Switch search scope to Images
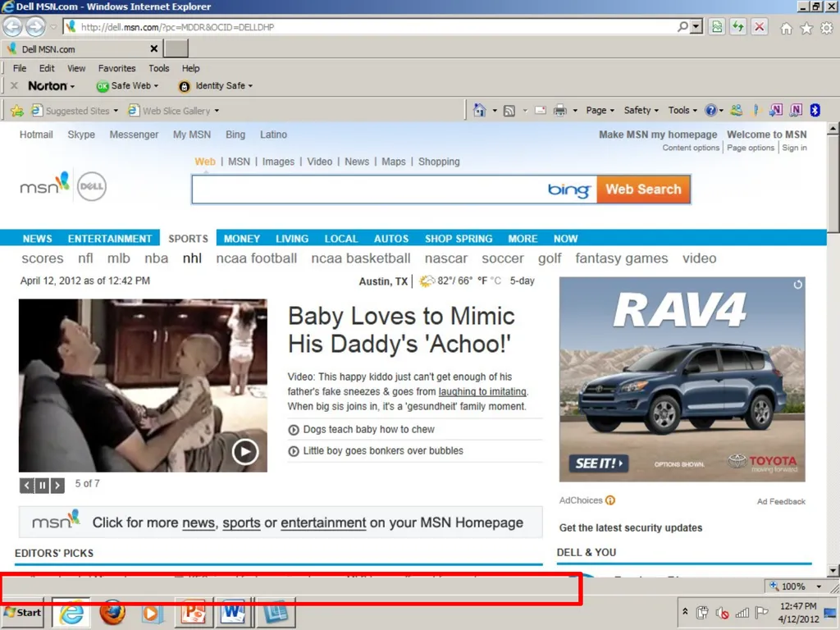The height and width of the screenshot is (630, 840). 278,162
